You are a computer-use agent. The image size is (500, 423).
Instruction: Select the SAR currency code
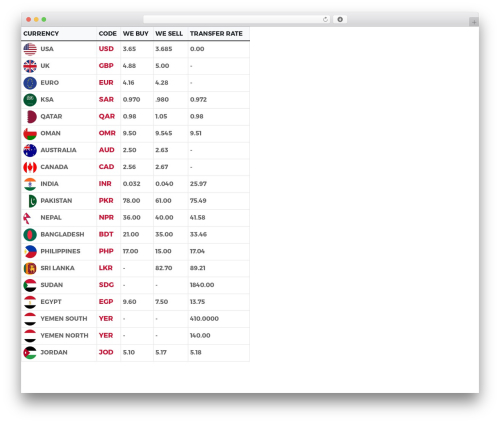(106, 99)
